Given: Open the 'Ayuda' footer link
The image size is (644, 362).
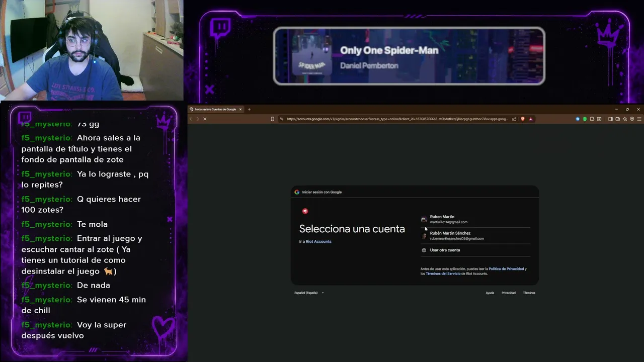Looking at the screenshot, I should pyautogui.click(x=490, y=293).
